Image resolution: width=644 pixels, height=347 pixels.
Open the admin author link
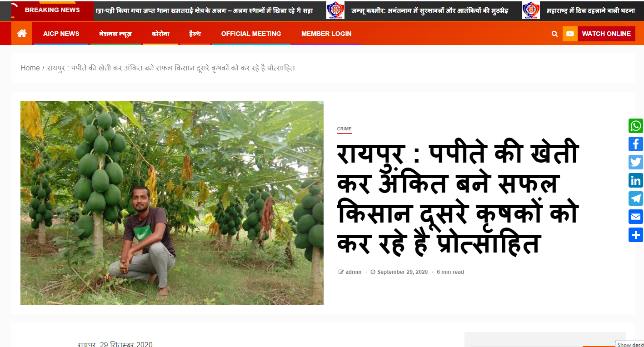tap(353, 272)
